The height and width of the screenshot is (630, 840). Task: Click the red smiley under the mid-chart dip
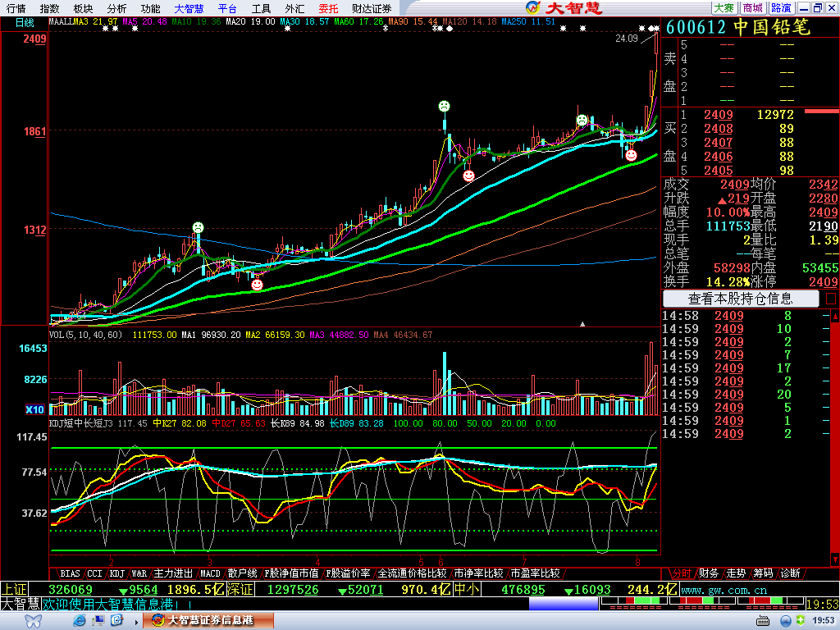point(468,176)
